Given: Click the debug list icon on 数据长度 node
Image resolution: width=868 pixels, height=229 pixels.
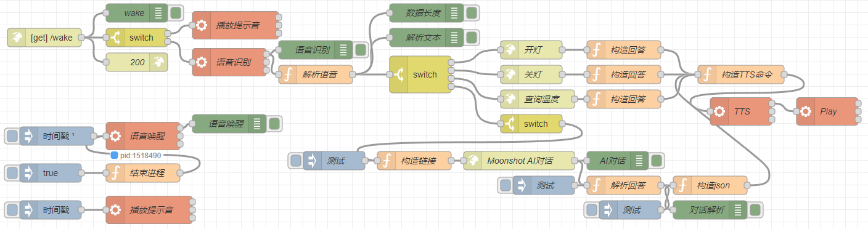Looking at the screenshot, I should point(454,13).
